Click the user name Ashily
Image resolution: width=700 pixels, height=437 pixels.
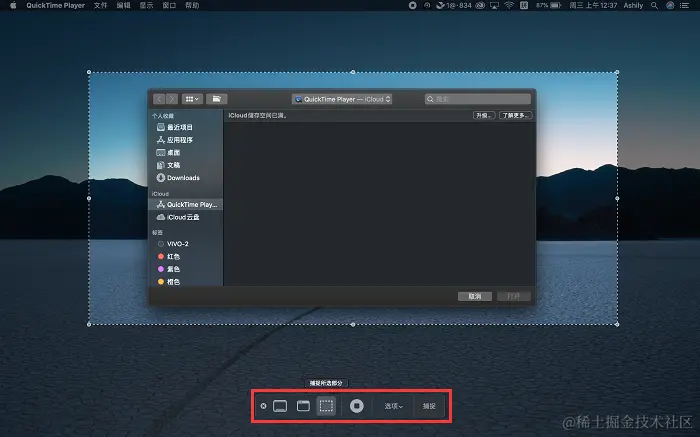pos(633,5)
